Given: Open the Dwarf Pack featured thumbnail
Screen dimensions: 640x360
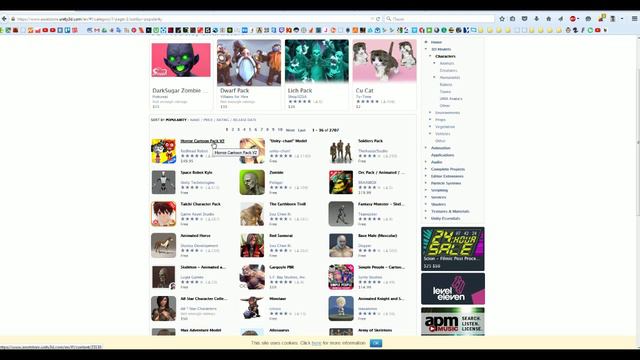Looking at the screenshot, I should [249, 62].
